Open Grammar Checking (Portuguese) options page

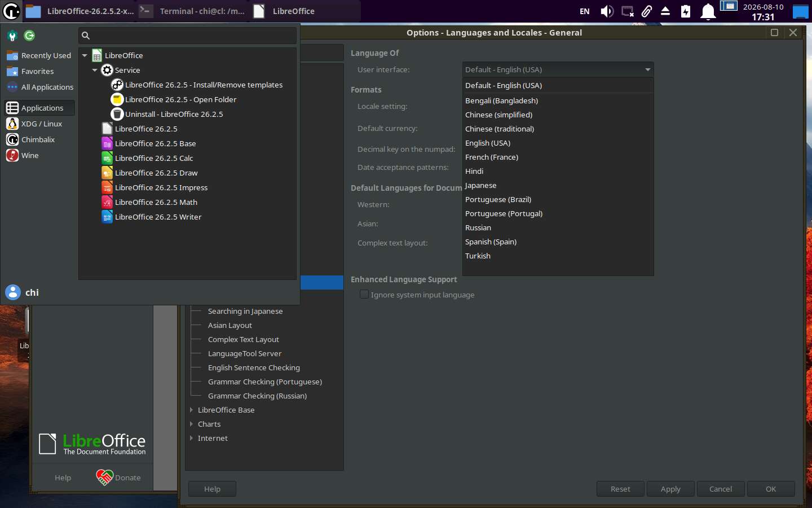click(265, 382)
